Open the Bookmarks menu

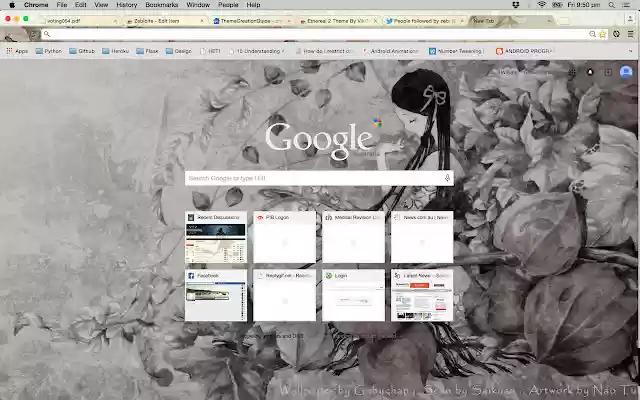click(162, 5)
